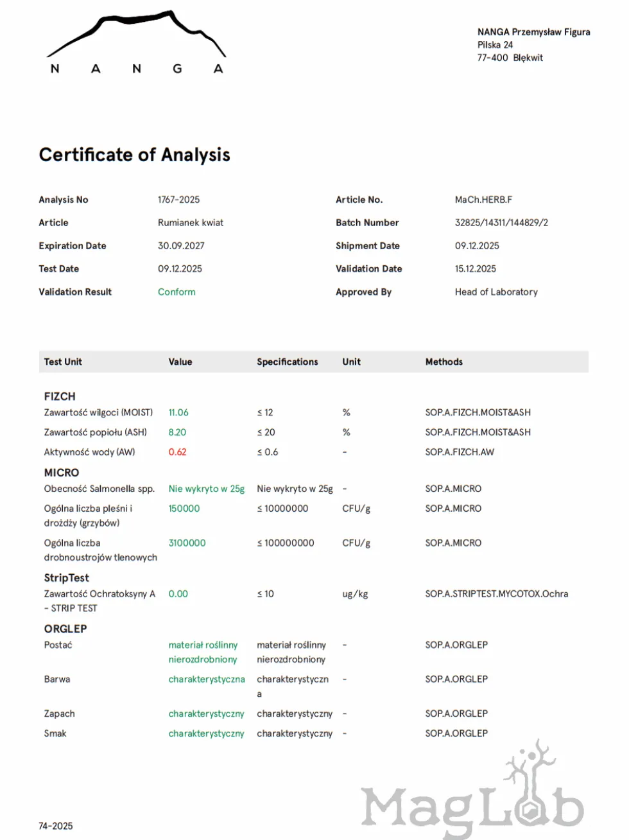The width and height of the screenshot is (629, 840).
Task: Select the "Head of Laboratory" approver text
Action: coord(496,292)
